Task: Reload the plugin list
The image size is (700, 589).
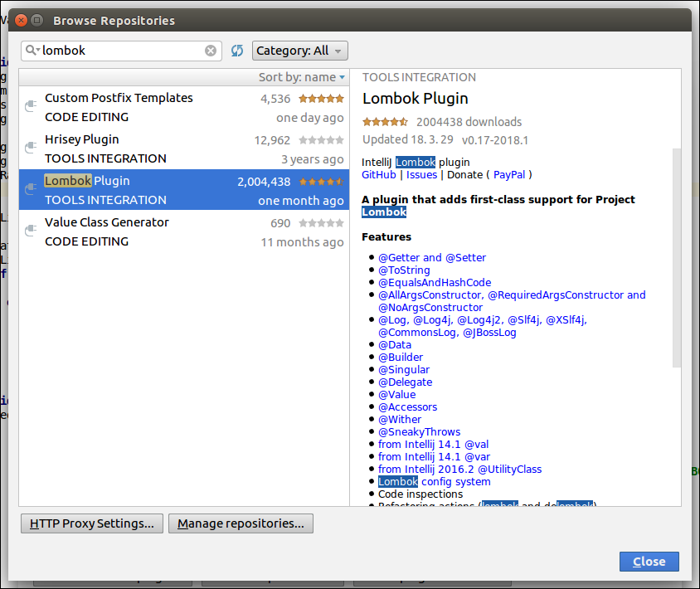Action: click(x=237, y=51)
